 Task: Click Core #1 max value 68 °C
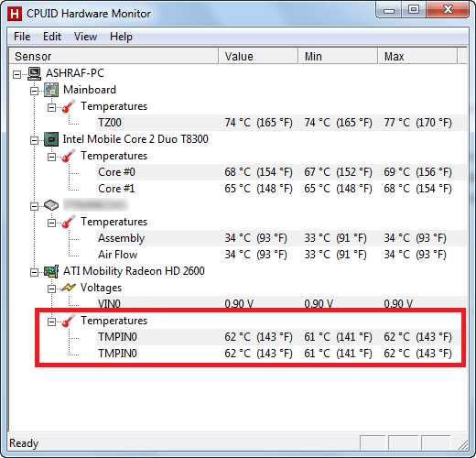417,189
